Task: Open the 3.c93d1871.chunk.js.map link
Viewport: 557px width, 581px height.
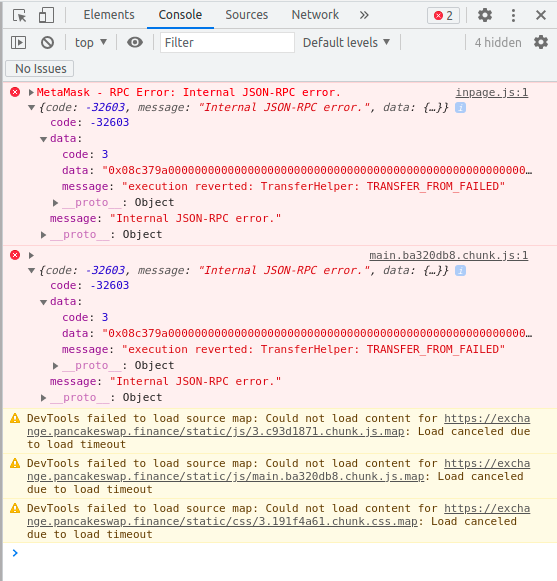Action: (x=216, y=432)
